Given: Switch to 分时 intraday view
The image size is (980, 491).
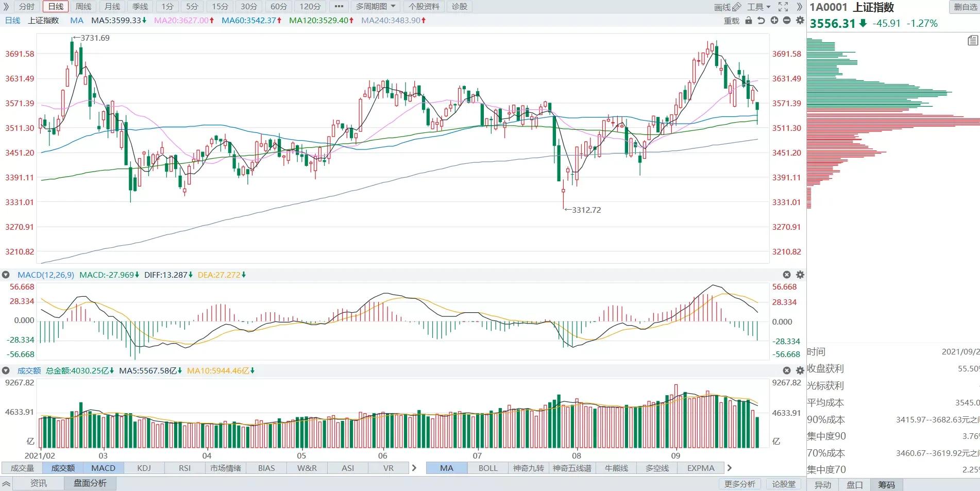Looking at the screenshot, I should [x=26, y=7].
